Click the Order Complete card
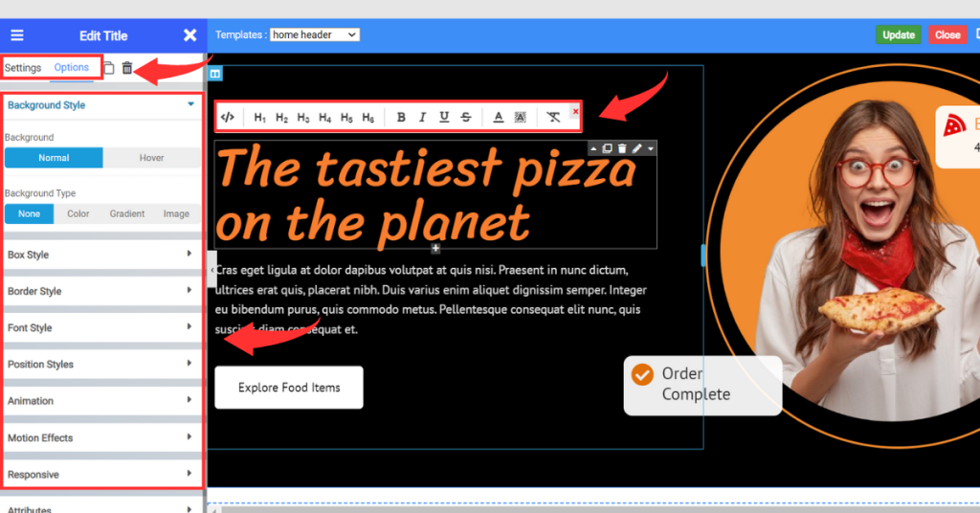980x513 pixels. [x=702, y=385]
